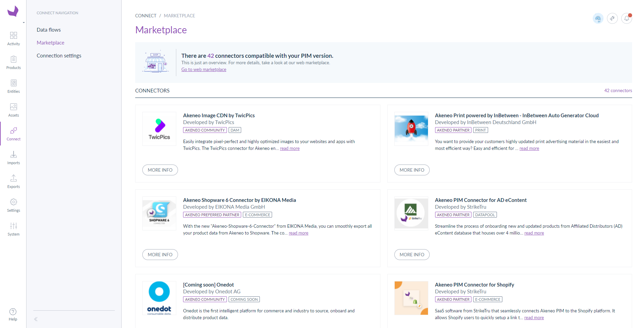Open the Help center
644x328 pixels.
13,314
